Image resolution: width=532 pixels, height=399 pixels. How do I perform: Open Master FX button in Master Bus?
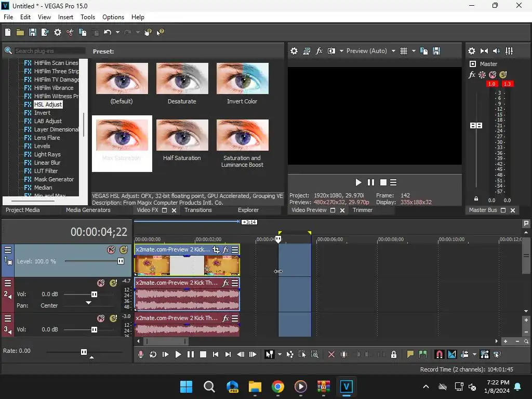pyautogui.click(x=472, y=75)
